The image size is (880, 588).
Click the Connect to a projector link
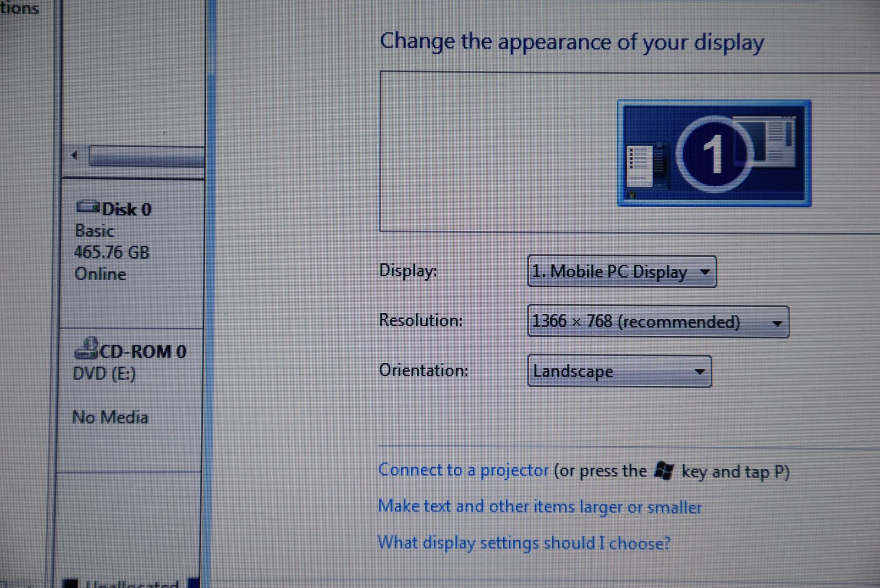(463, 470)
